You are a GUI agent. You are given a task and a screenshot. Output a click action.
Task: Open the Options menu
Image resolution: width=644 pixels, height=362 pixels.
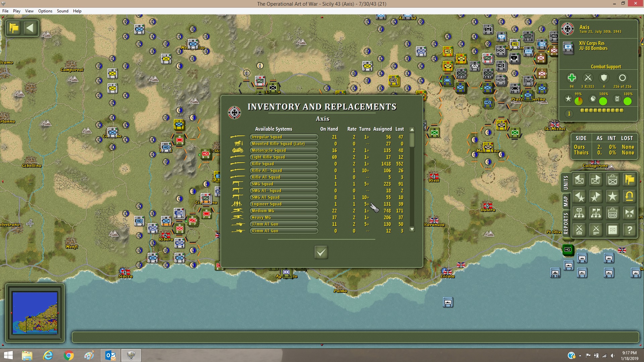coord(45,11)
